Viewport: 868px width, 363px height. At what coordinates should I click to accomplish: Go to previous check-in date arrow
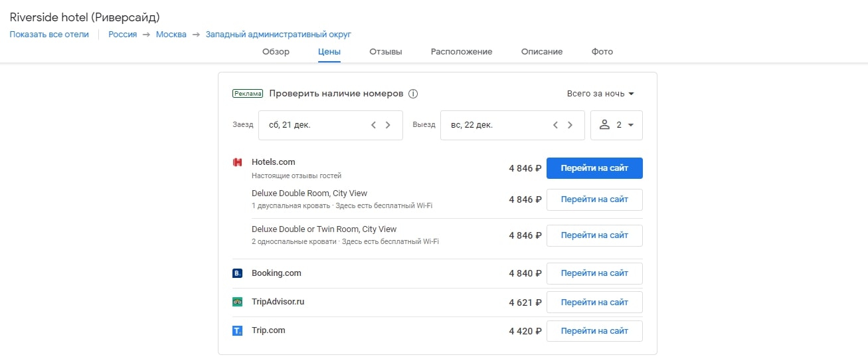(x=373, y=125)
